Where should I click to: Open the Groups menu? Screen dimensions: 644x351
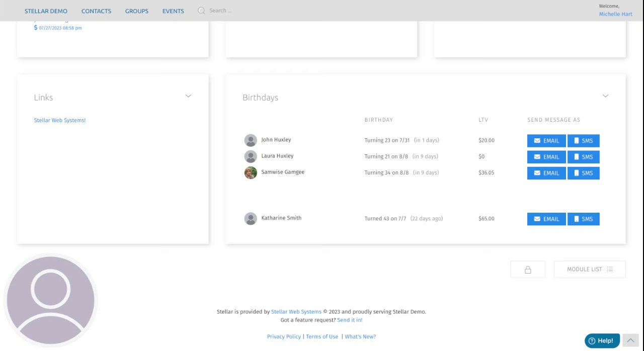137,11
